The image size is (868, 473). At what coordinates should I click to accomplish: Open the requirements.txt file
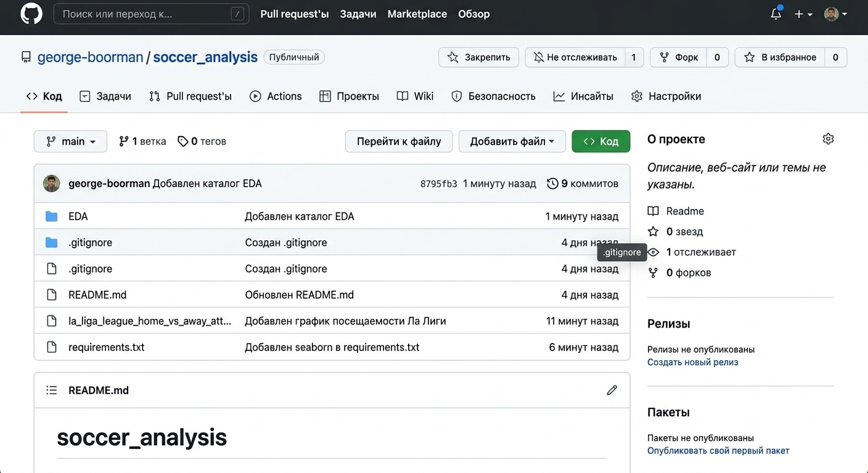pyautogui.click(x=106, y=347)
